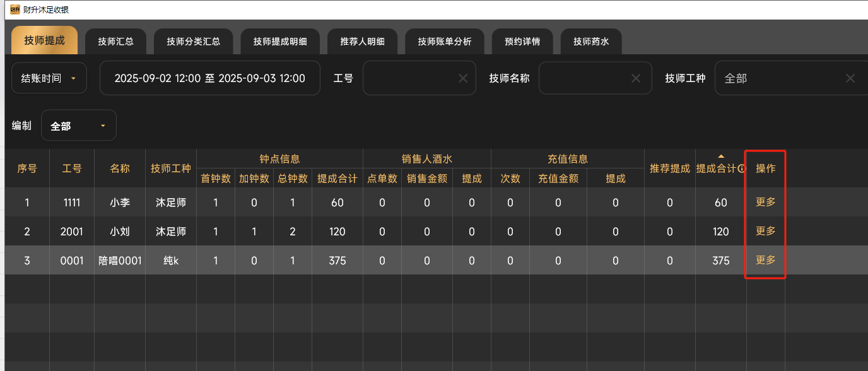The width and height of the screenshot is (868, 371).
Task: Click the 工号 column header in the table
Action: click(x=72, y=168)
